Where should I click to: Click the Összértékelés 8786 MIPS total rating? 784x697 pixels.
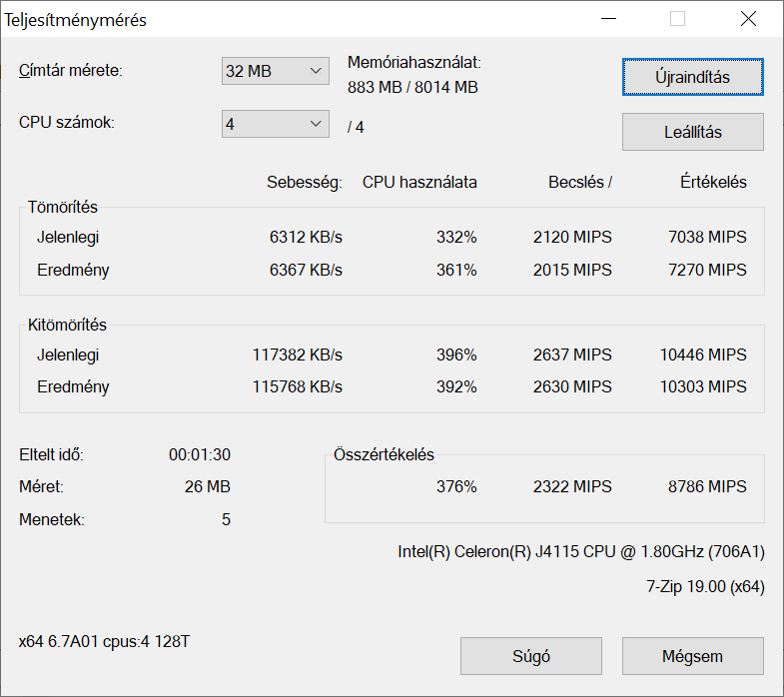[x=707, y=486]
